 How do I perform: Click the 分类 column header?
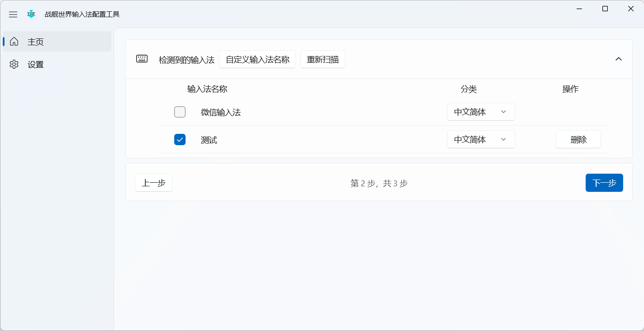coord(469,89)
